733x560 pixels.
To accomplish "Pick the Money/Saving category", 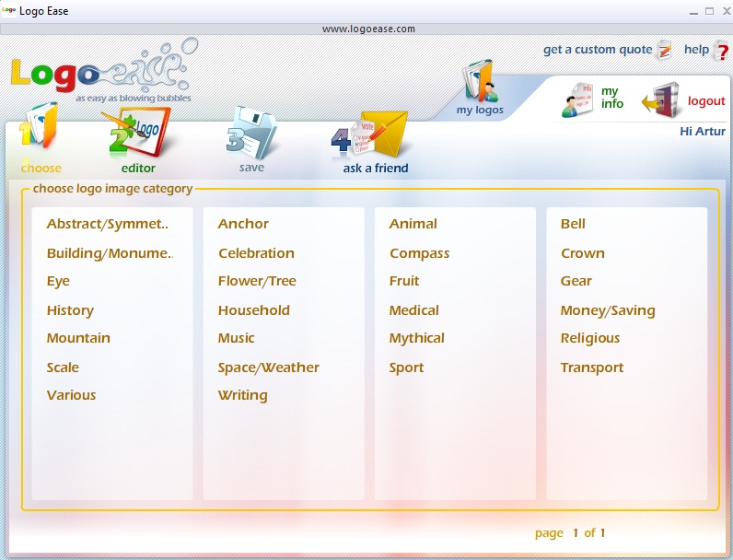I will pyautogui.click(x=608, y=310).
